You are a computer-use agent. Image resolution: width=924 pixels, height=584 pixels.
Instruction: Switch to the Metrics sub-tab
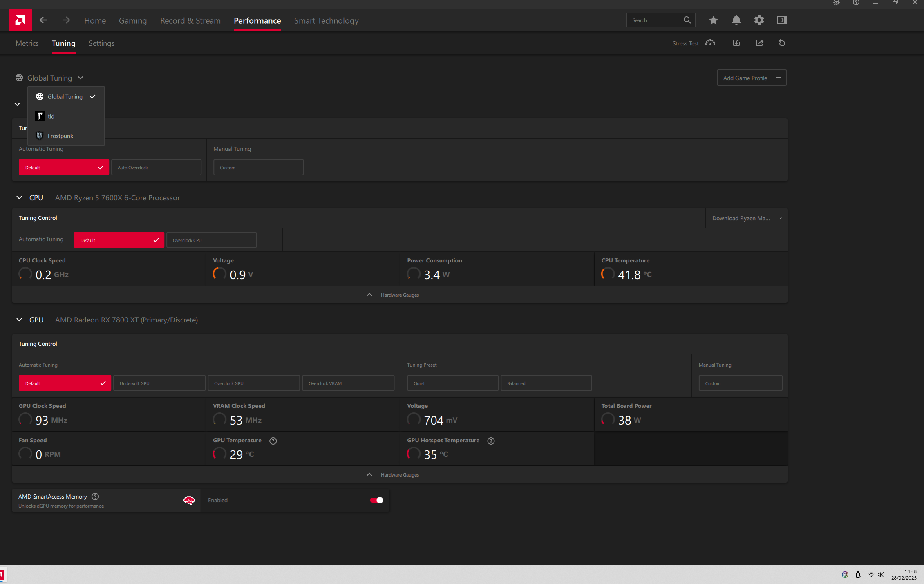click(27, 43)
